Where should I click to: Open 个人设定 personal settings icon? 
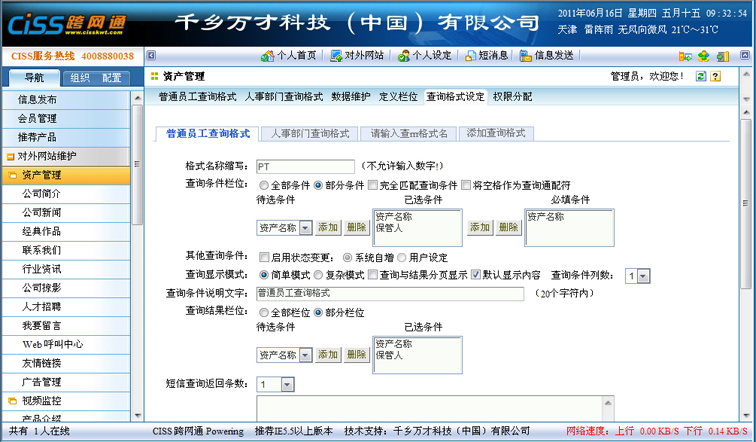pyautogui.click(x=403, y=56)
